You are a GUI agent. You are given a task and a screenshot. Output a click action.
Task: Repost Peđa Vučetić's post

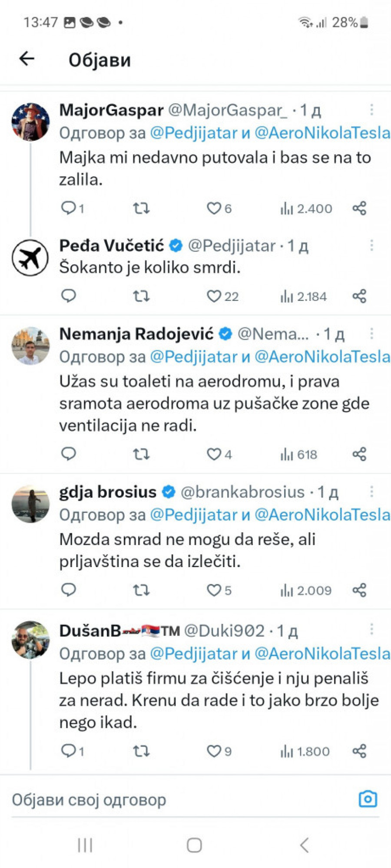click(x=141, y=297)
